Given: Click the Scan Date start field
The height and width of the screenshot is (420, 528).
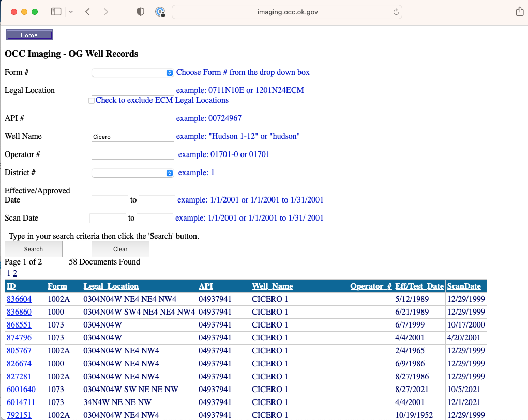Looking at the screenshot, I should [x=108, y=218].
